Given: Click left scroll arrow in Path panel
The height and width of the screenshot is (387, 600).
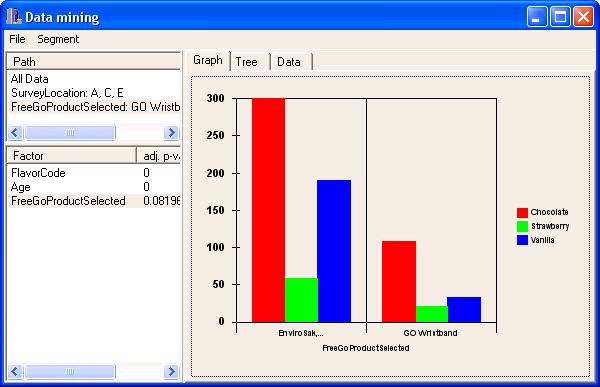Looking at the screenshot, I should click(15, 133).
